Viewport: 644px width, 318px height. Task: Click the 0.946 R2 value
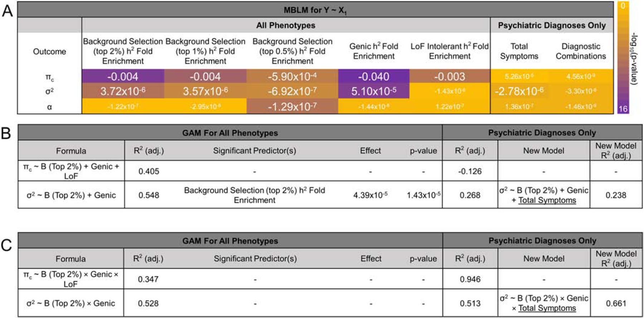click(470, 279)
